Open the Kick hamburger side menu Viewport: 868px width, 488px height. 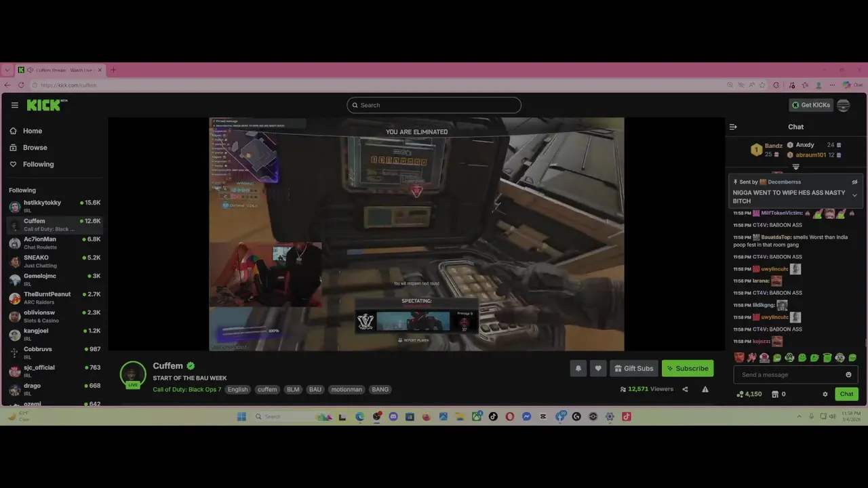point(14,105)
